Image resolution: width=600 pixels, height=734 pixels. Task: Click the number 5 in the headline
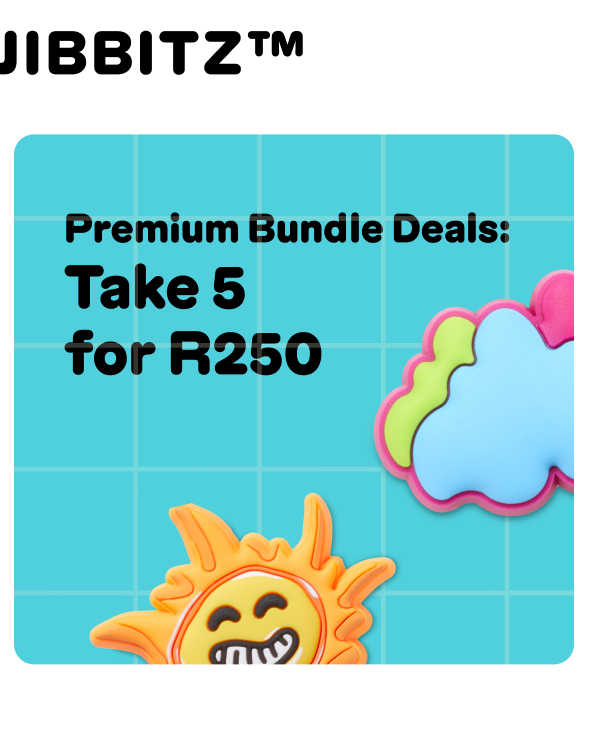[229, 287]
